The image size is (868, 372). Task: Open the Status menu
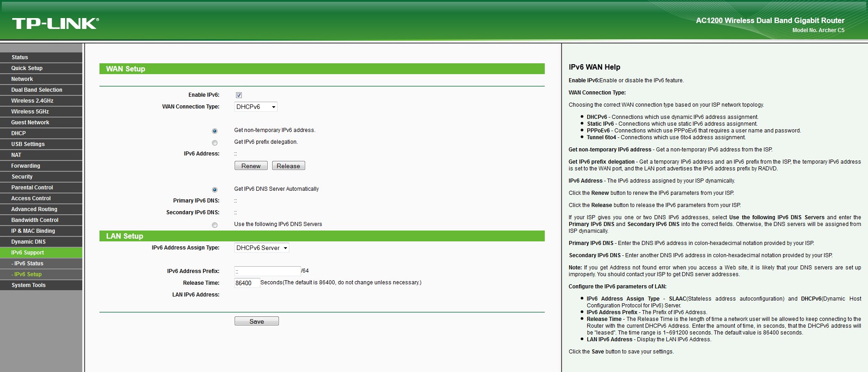click(x=41, y=57)
